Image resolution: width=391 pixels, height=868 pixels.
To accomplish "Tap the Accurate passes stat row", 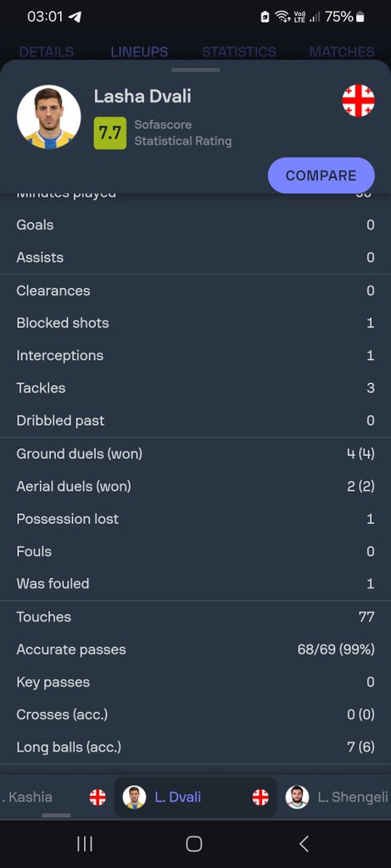I will tap(195, 649).
